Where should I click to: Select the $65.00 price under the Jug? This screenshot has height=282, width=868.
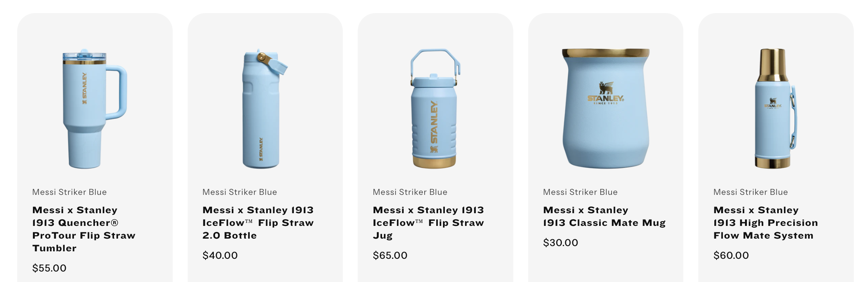click(390, 255)
